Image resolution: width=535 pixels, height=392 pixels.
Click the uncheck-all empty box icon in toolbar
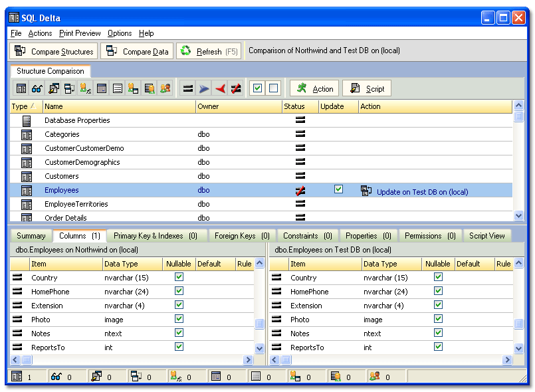(273, 88)
